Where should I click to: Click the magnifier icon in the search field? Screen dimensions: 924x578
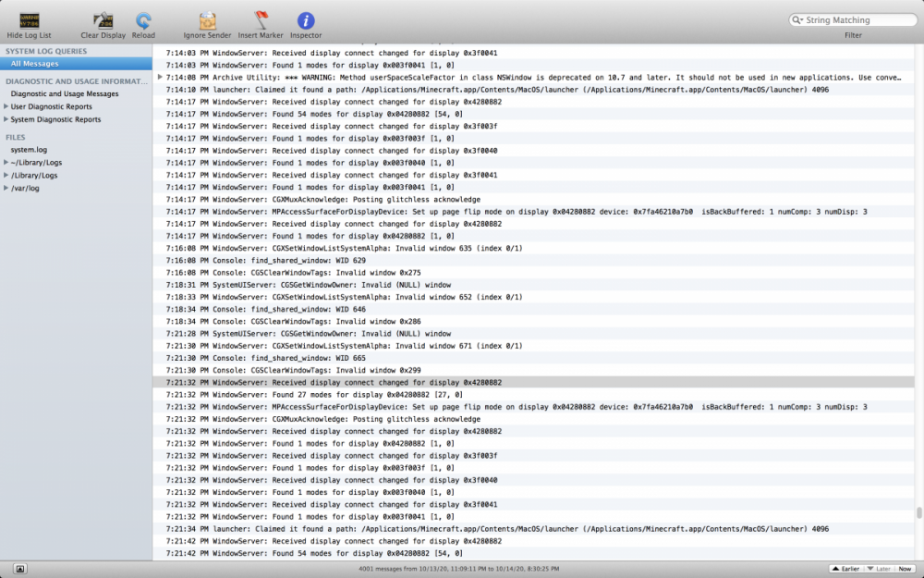pyautogui.click(x=797, y=19)
